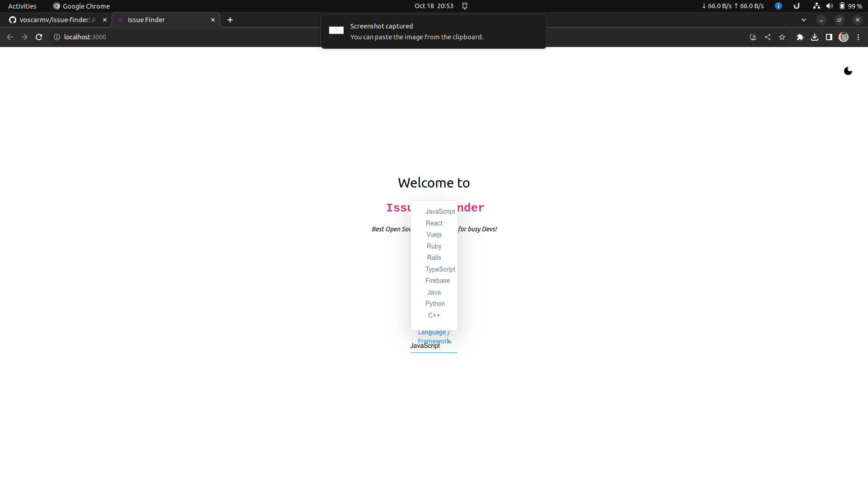The width and height of the screenshot is (868, 488).
Task: Reload the current page
Action: (39, 37)
